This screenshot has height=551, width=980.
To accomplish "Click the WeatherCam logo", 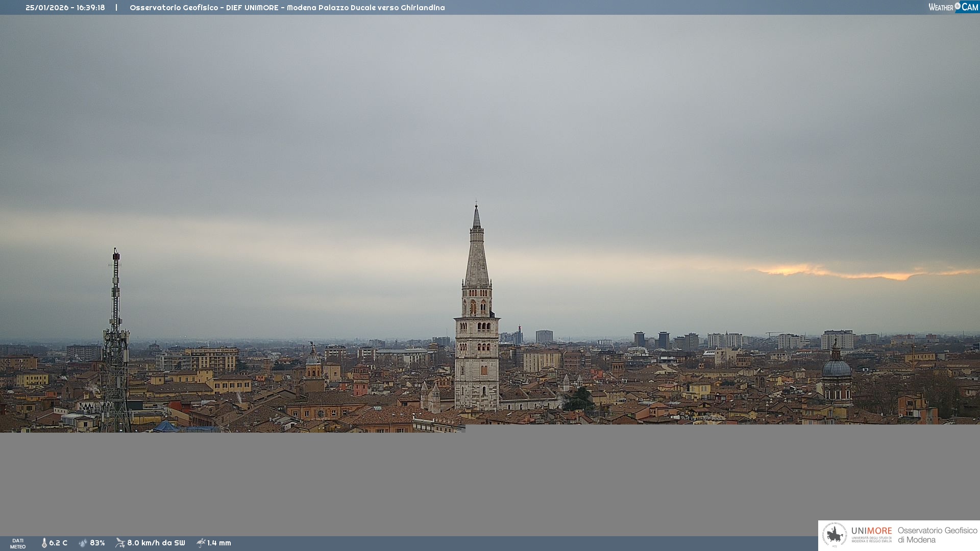I will click(953, 7).
